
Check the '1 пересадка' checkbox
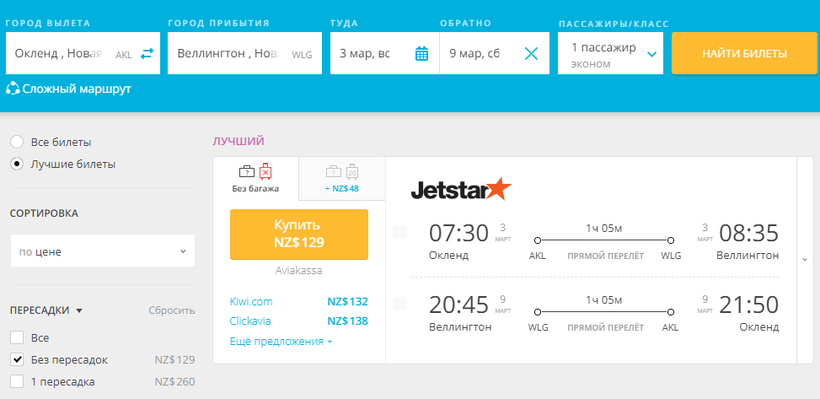click(17, 382)
